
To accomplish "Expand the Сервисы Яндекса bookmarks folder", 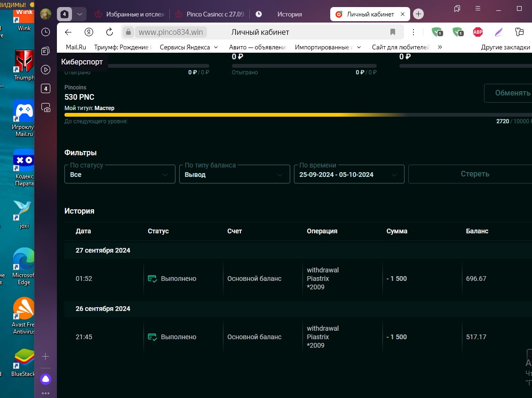I will (189, 47).
